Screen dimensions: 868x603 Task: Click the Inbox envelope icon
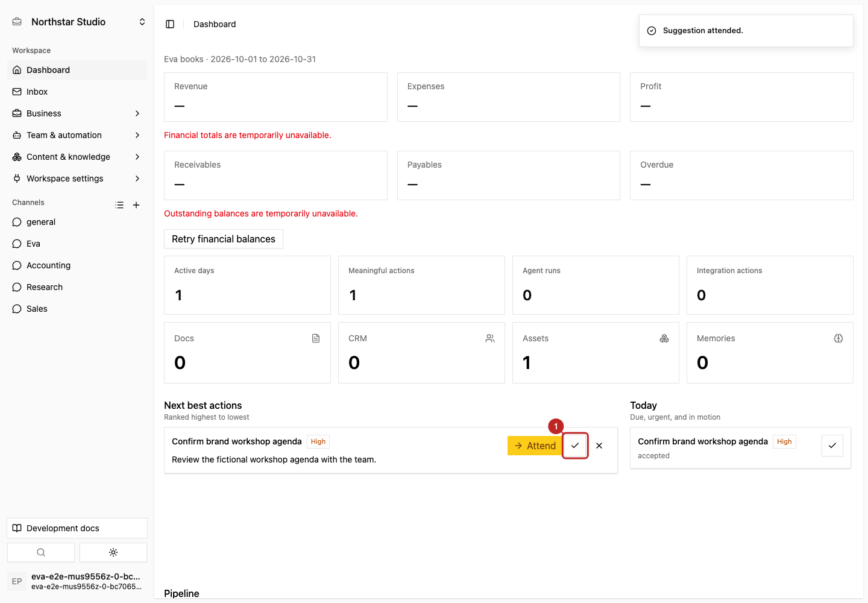[x=17, y=92]
